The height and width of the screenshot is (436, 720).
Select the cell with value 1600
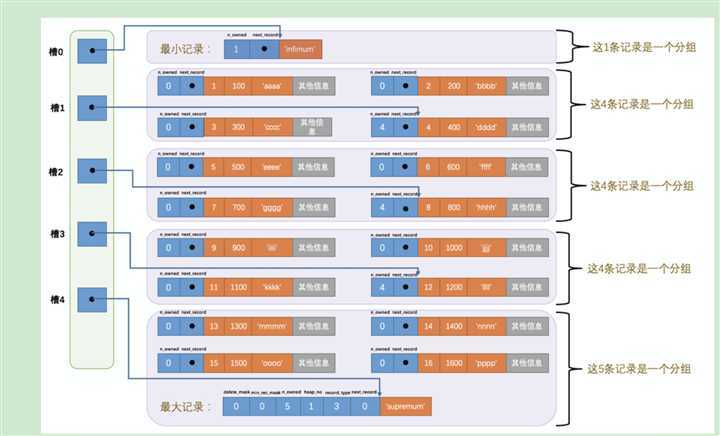(454, 363)
